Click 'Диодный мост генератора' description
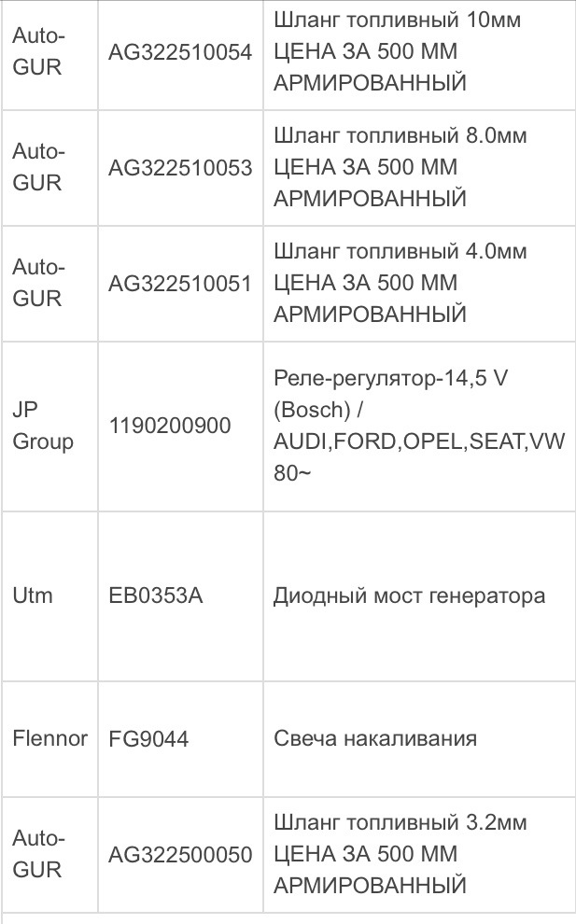This screenshot has height=924, width=576. click(x=409, y=595)
